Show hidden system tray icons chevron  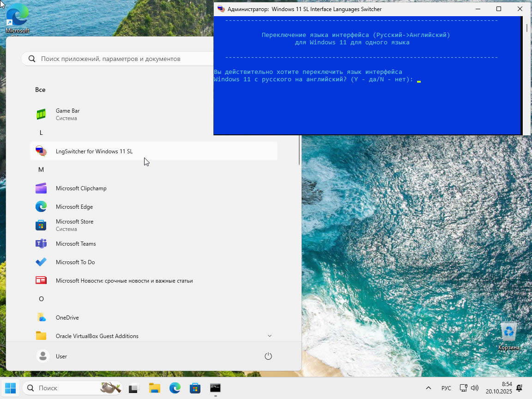(428, 388)
